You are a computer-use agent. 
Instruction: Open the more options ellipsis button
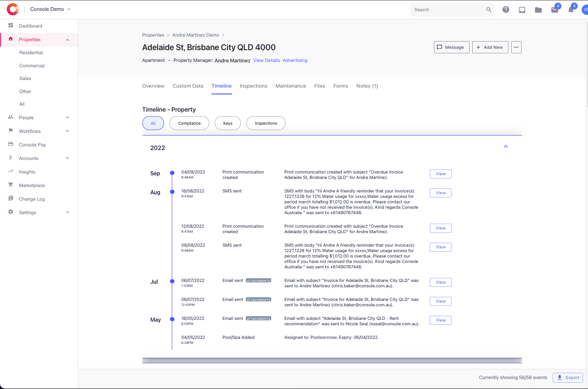516,47
